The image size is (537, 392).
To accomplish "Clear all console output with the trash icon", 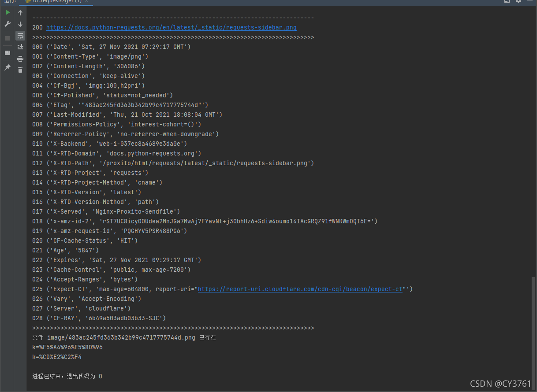I will pos(20,70).
